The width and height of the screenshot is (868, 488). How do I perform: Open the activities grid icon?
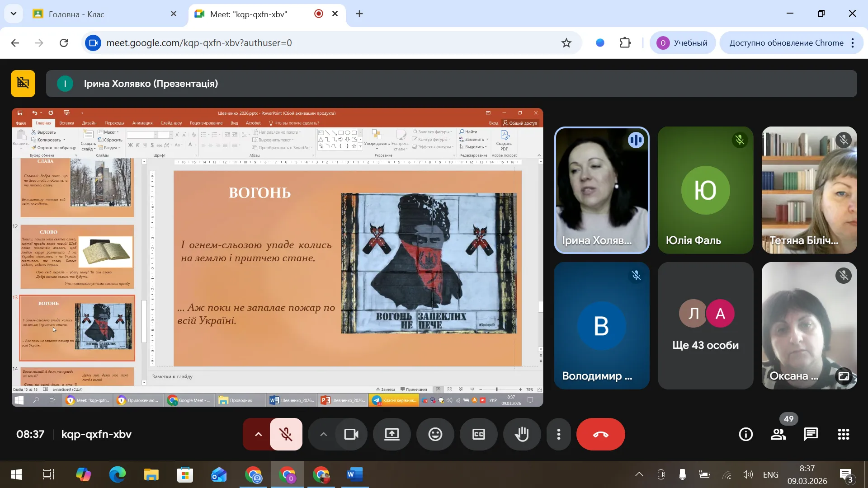(843, 435)
